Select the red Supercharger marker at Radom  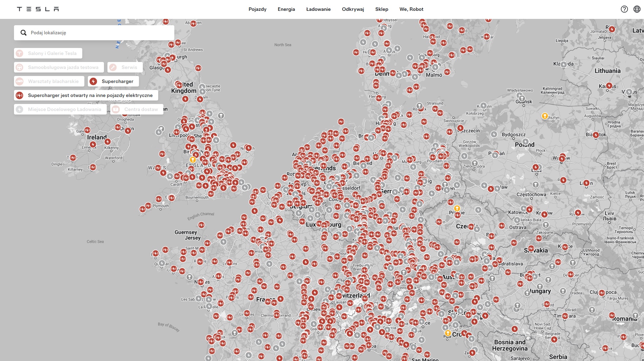pyautogui.click(x=563, y=180)
